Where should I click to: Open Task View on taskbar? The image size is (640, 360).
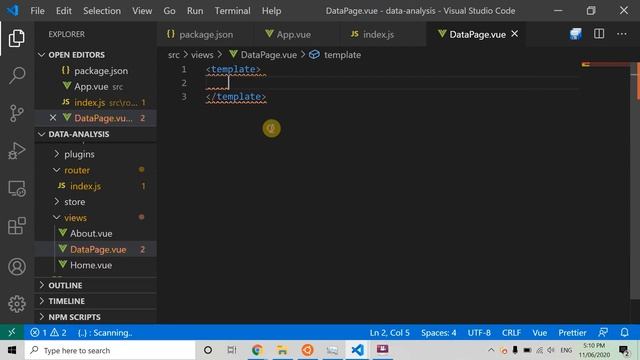[x=232, y=350]
